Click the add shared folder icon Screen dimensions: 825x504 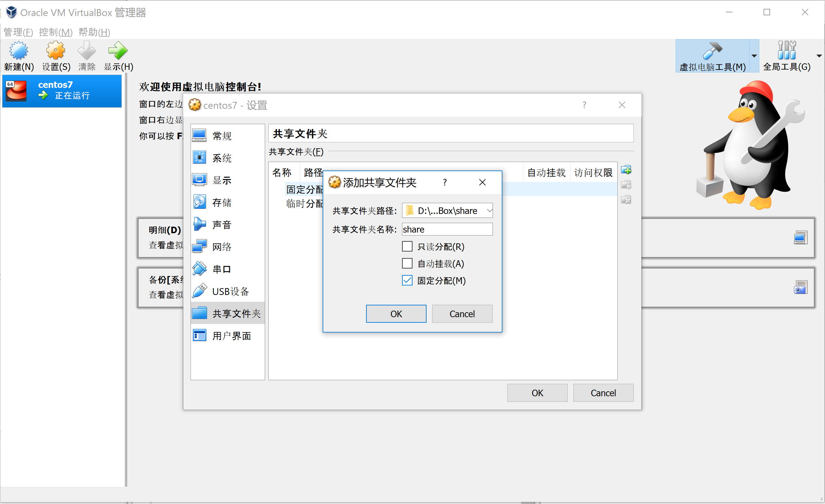click(x=626, y=170)
